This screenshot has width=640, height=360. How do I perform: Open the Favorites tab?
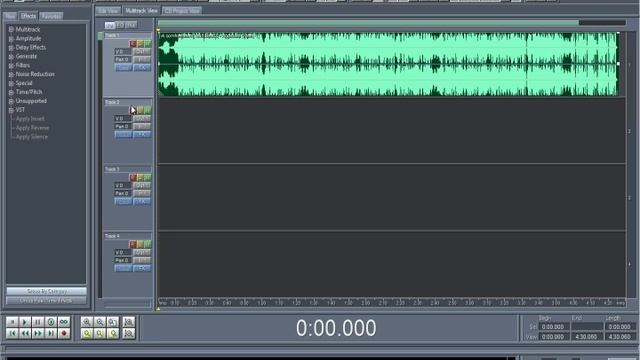click(51, 16)
